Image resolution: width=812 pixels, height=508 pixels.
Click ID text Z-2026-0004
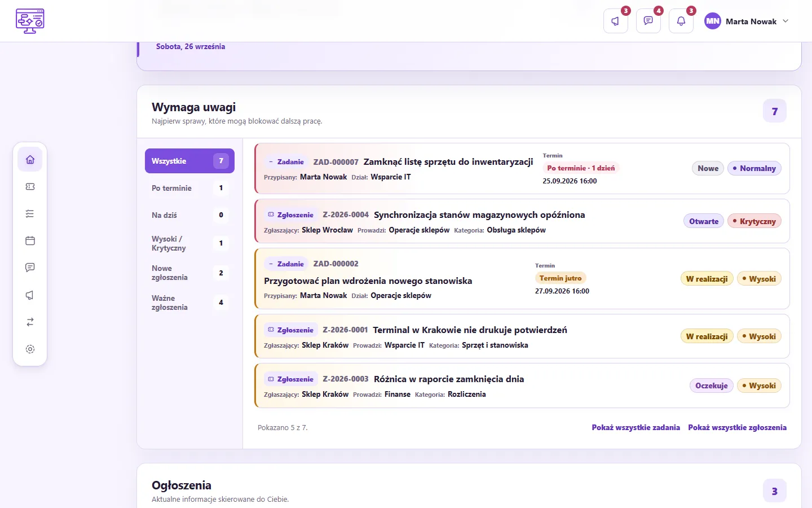click(x=346, y=214)
